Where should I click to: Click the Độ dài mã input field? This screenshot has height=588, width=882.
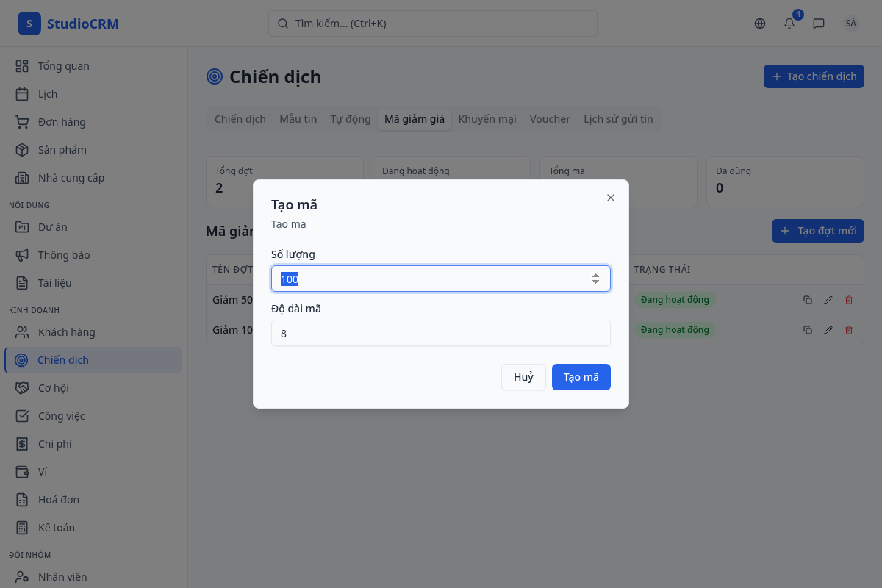click(441, 333)
